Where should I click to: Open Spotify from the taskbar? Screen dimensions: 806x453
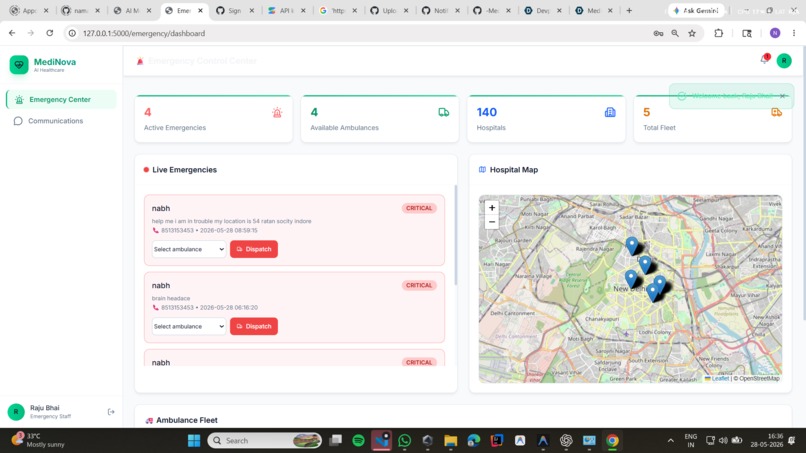[358, 441]
